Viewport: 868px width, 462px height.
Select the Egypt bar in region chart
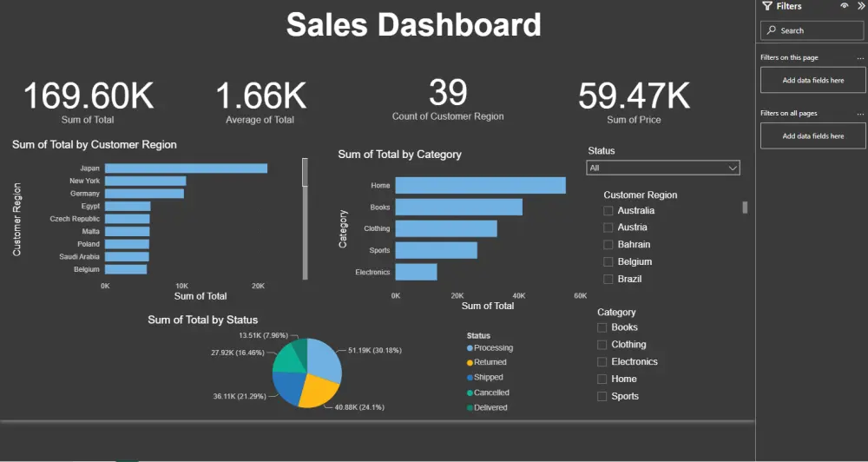[128, 206]
